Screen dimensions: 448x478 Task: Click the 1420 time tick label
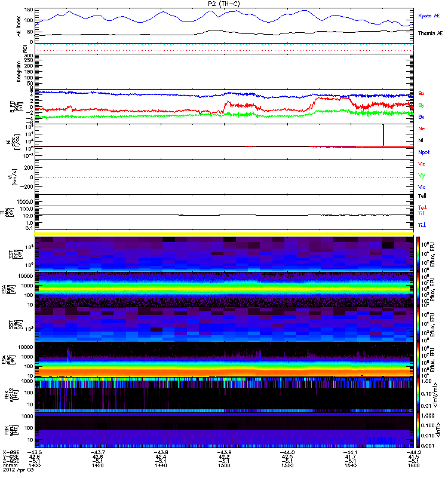[97, 465]
